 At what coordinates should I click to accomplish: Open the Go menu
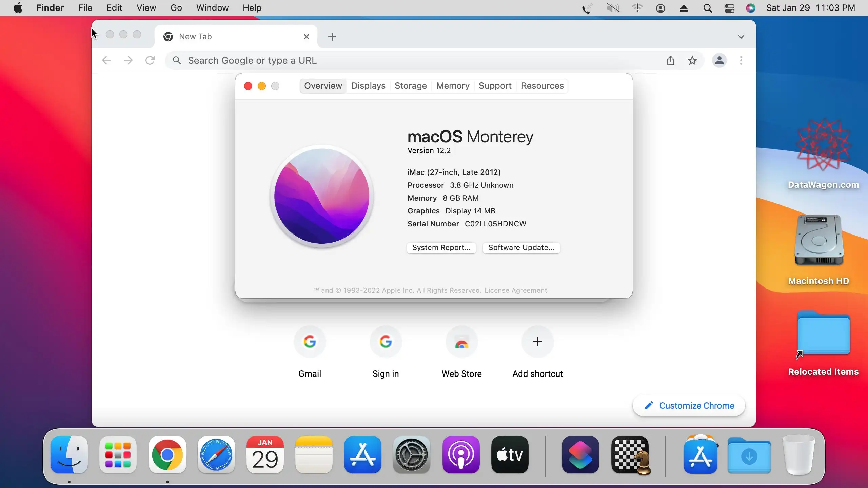click(x=176, y=8)
